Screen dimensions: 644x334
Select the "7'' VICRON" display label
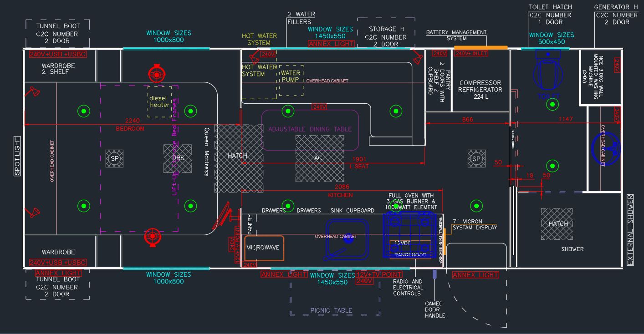click(x=467, y=221)
